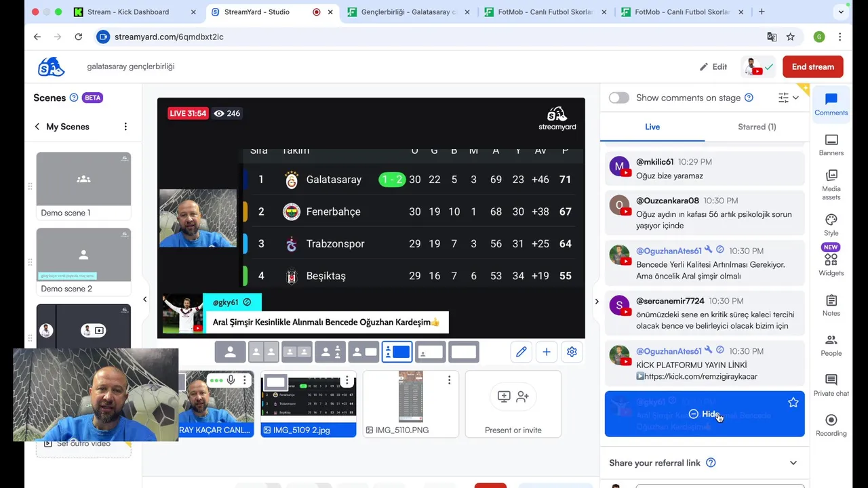Open the Style panel
Image resolution: width=868 pixels, height=488 pixels.
[831, 224]
